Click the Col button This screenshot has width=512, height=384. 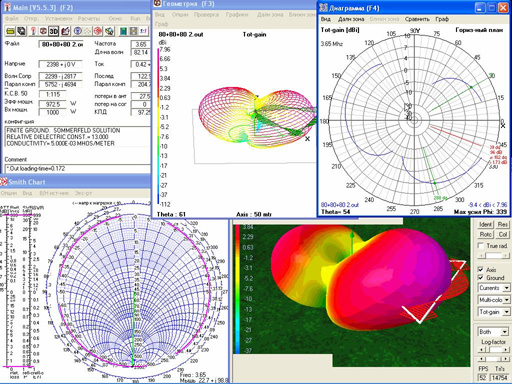[503, 235]
